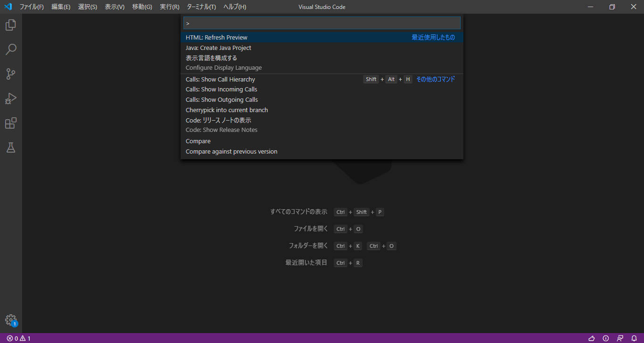Open the notifications bell

pyautogui.click(x=634, y=338)
